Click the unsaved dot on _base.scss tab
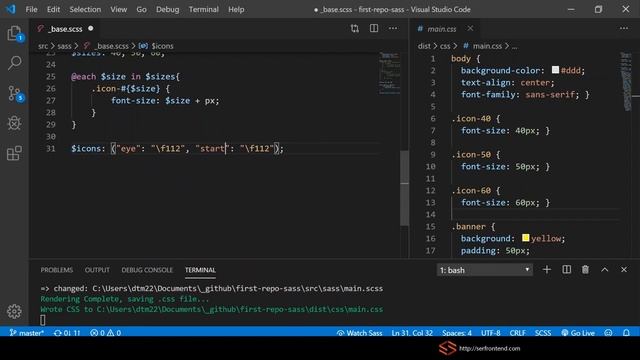 click(x=91, y=28)
